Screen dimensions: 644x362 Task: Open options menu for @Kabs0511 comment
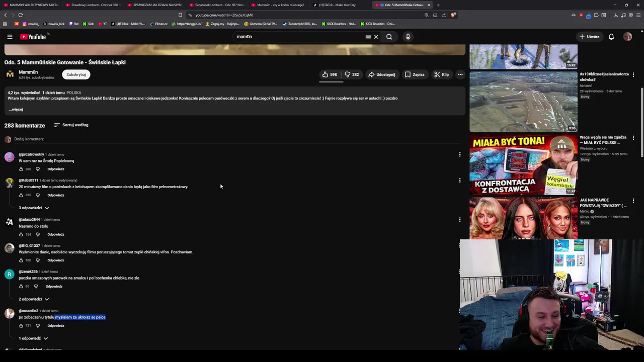coord(459,180)
